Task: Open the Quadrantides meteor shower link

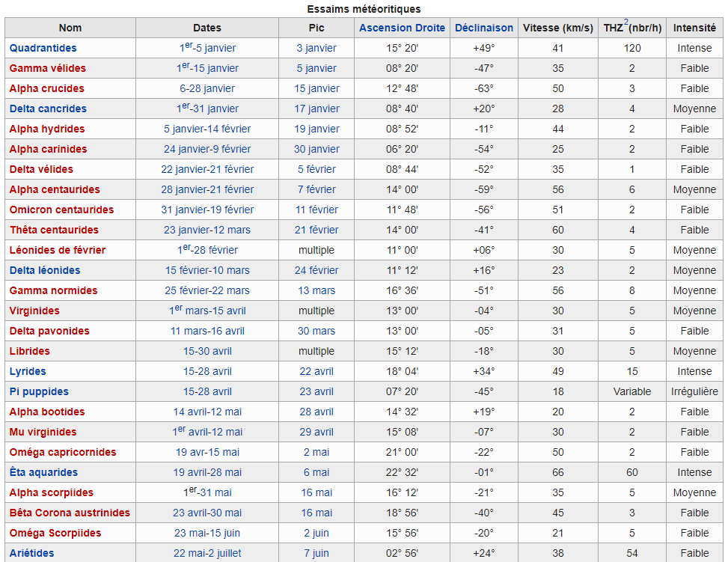Action: click(x=43, y=48)
